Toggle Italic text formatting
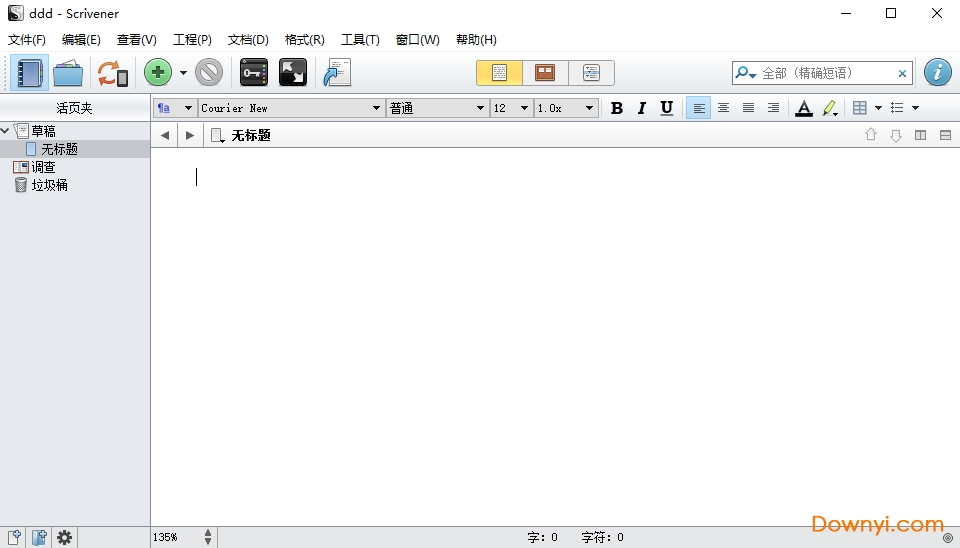 pyautogui.click(x=642, y=108)
